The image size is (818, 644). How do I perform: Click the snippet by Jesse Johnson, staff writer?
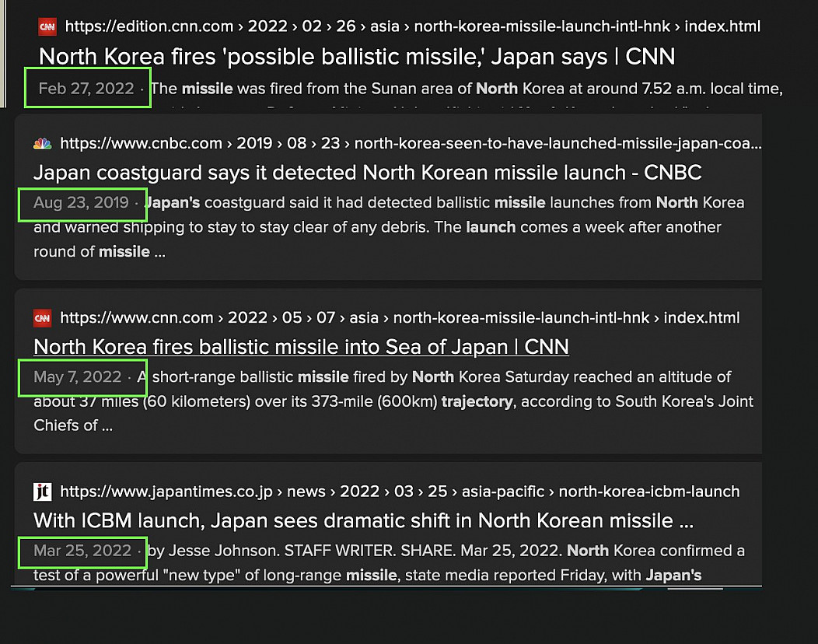point(389,562)
